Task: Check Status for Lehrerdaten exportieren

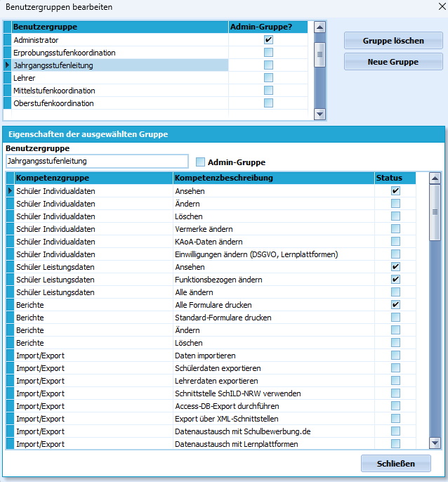Action: 395,381
